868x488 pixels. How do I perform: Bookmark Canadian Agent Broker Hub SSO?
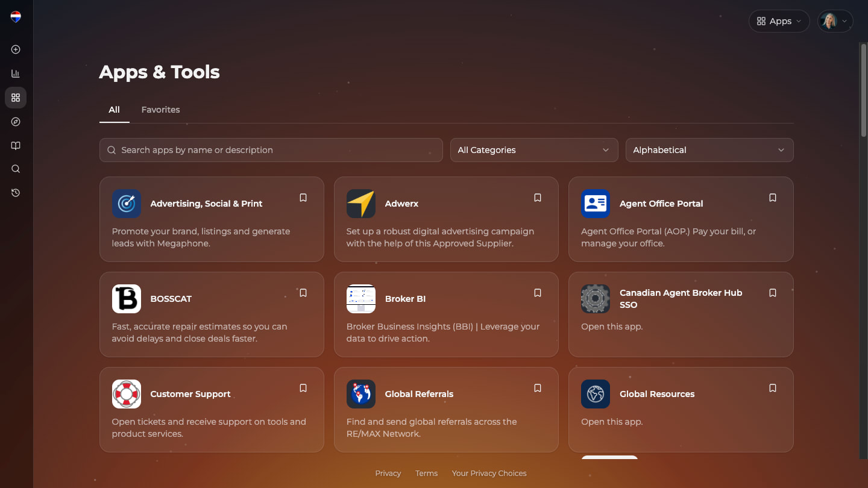click(773, 293)
